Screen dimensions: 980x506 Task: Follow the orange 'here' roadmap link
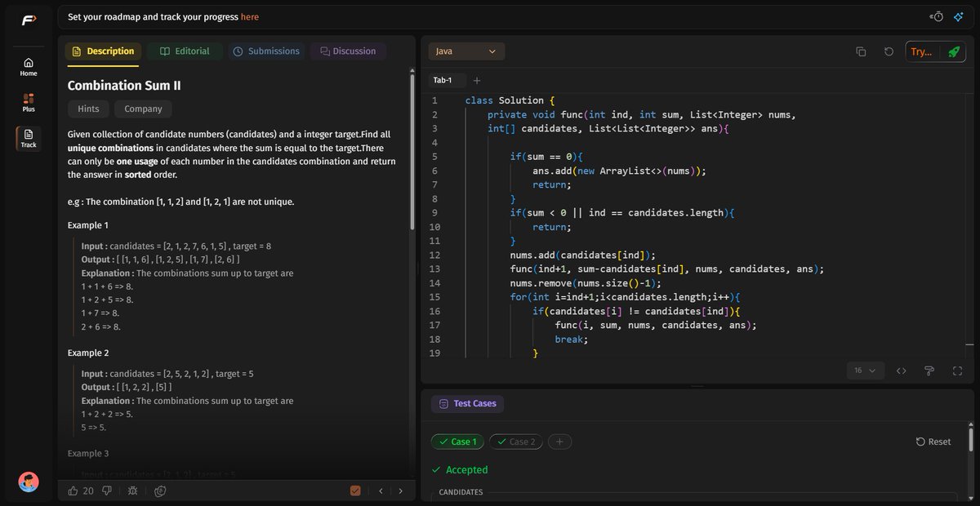click(250, 16)
